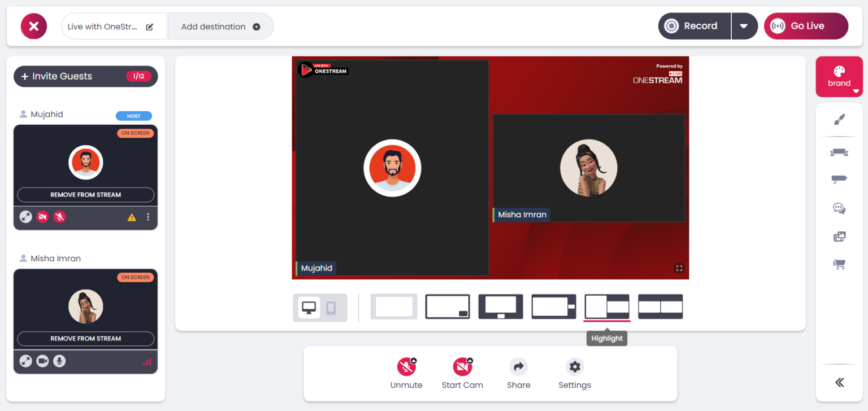
Task: Open Mujahid's three-dot options menu
Action: click(x=148, y=217)
